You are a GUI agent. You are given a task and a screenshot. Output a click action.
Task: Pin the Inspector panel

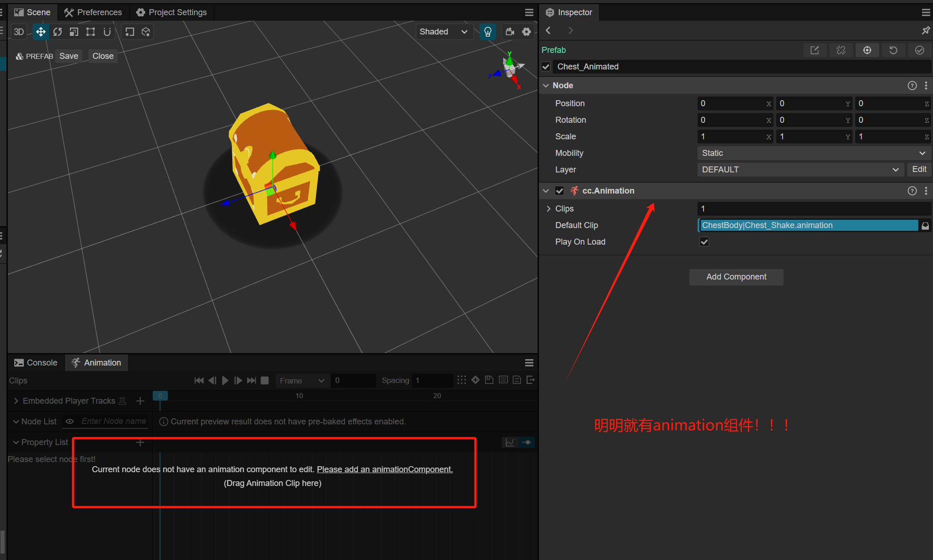pos(926,30)
